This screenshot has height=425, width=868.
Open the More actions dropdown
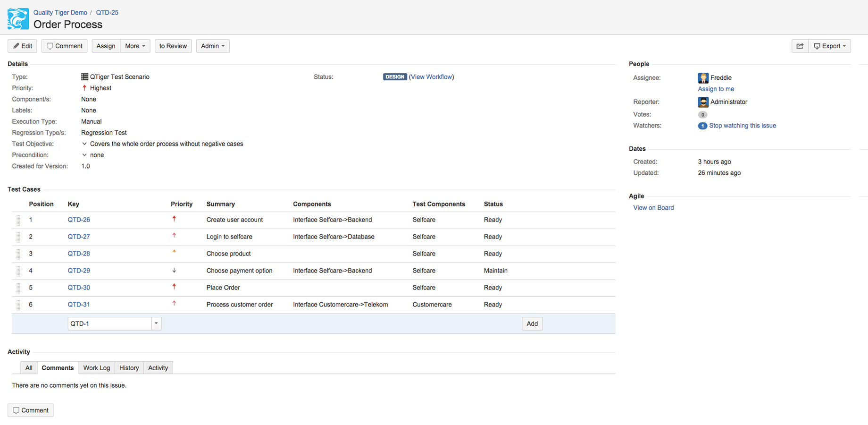coord(135,46)
